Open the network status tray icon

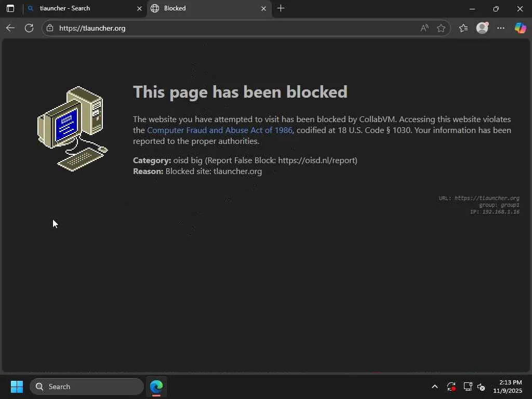coord(468,387)
